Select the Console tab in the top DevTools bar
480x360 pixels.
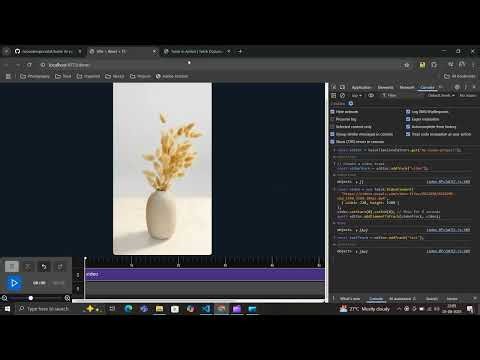[x=427, y=87]
